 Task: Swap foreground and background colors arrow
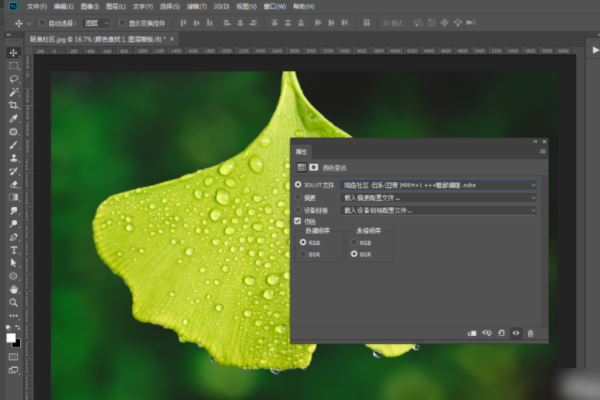[x=18, y=328]
